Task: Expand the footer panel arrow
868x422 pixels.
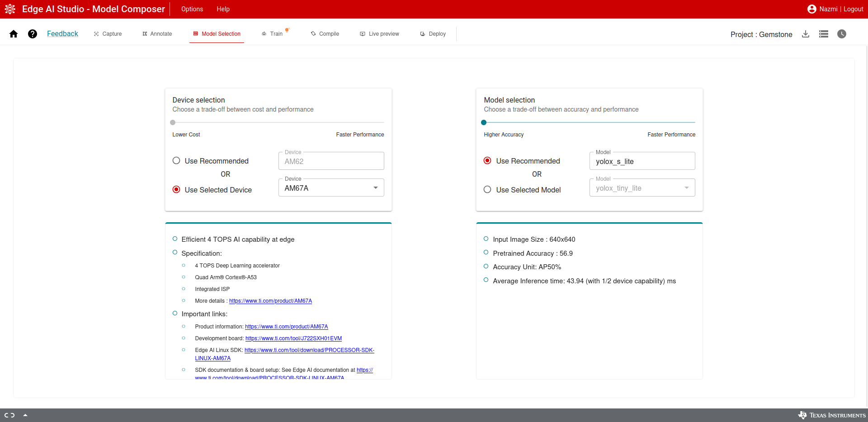Action: click(25, 415)
